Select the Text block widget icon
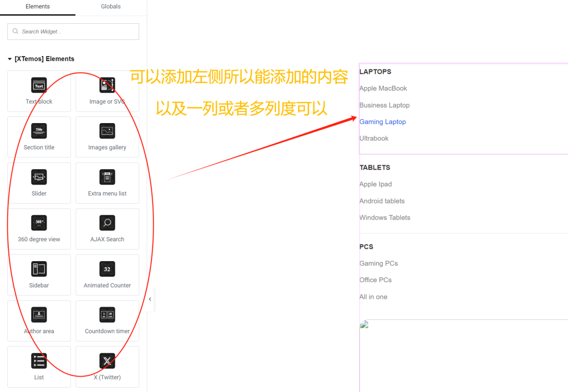This screenshot has height=392, width=568. tap(39, 85)
